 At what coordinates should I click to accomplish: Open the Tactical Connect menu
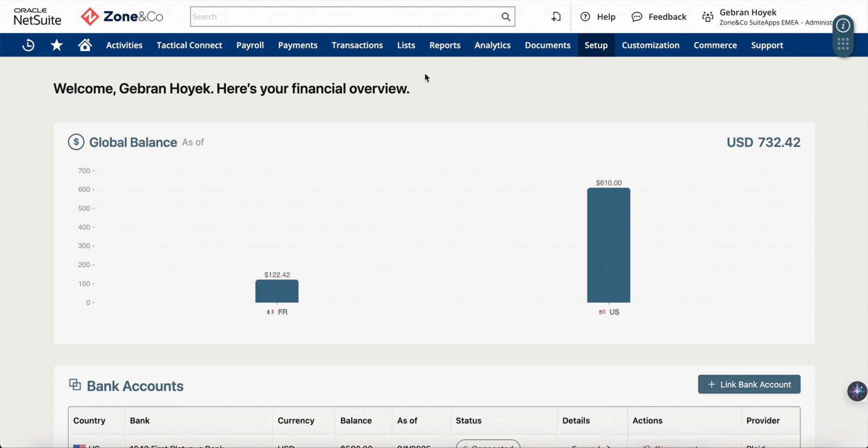tap(189, 45)
